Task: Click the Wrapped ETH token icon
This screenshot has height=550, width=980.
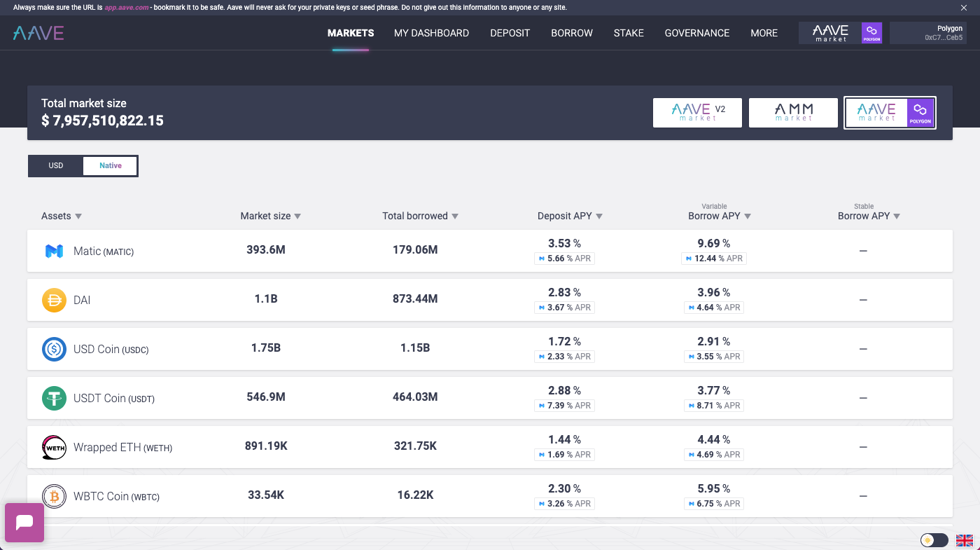Action: 54,447
